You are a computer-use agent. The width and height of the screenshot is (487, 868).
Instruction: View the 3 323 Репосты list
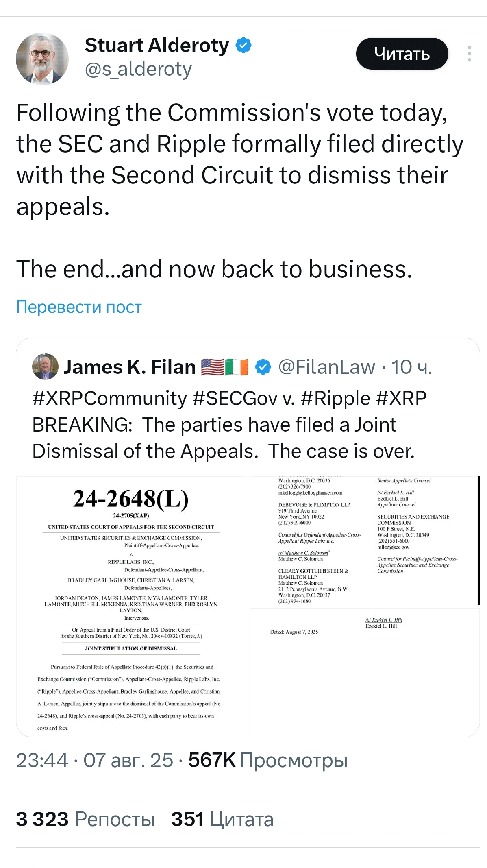[x=85, y=819]
